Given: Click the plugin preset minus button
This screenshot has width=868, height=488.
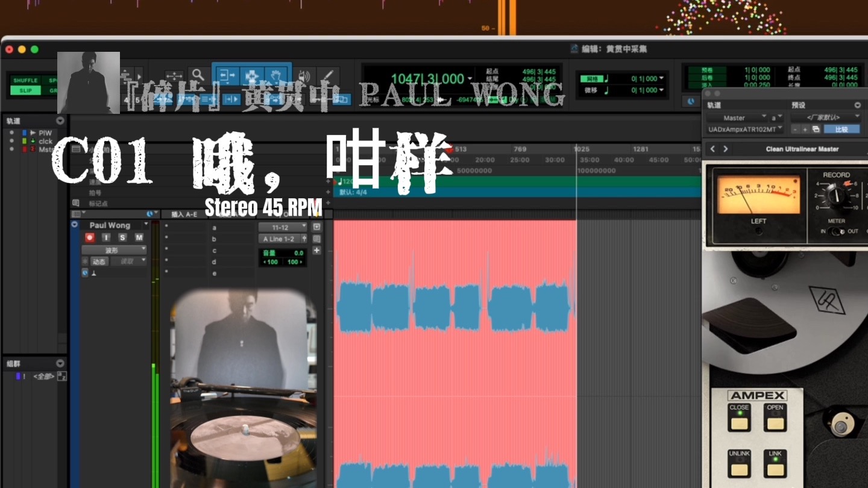Looking at the screenshot, I should click(795, 129).
